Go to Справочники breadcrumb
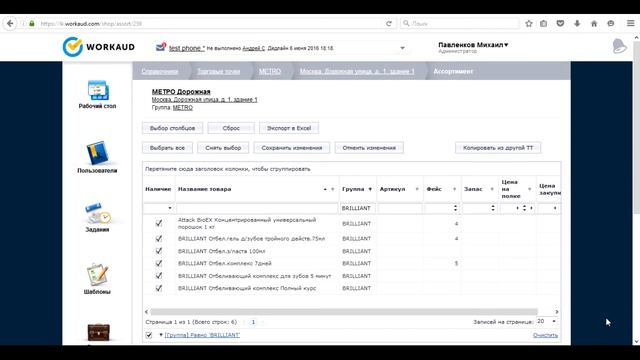The width and height of the screenshot is (640, 360). point(160,71)
